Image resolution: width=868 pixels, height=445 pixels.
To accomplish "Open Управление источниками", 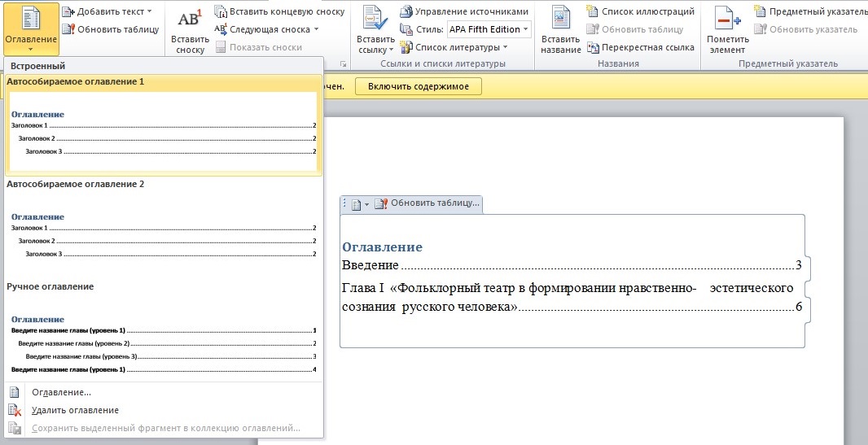I will point(463,12).
